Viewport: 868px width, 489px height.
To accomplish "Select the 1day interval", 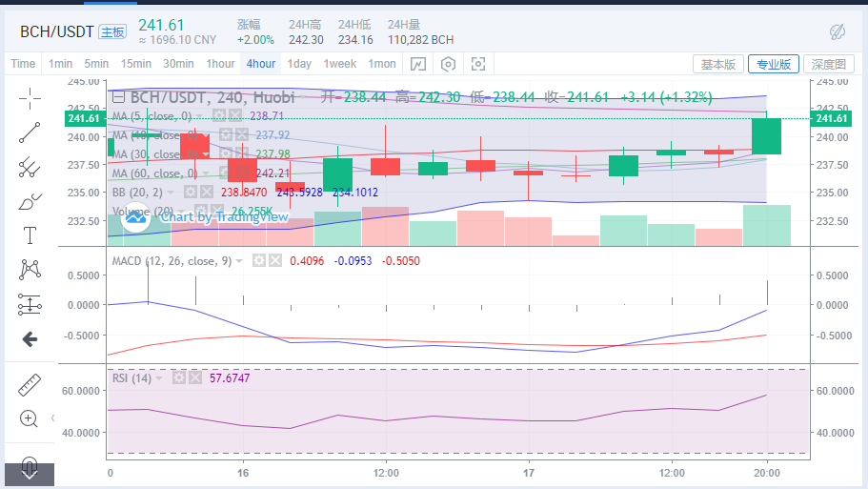I will point(299,64).
